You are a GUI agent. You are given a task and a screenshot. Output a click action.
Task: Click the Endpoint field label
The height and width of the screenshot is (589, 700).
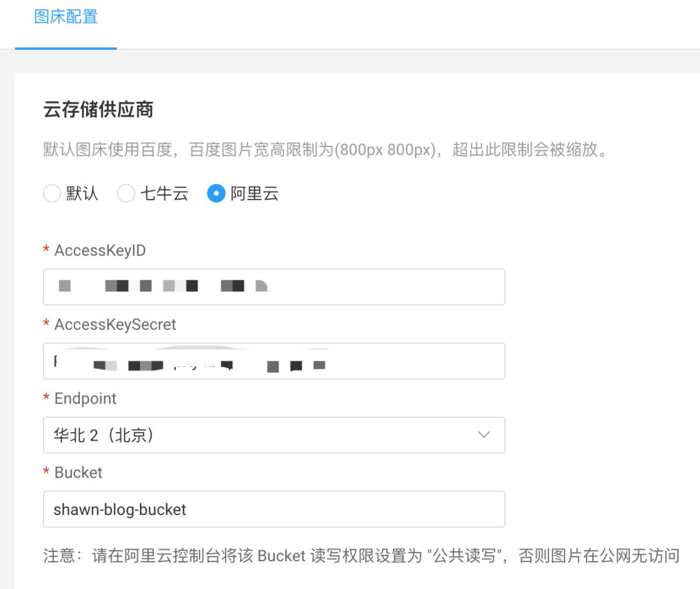86,398
